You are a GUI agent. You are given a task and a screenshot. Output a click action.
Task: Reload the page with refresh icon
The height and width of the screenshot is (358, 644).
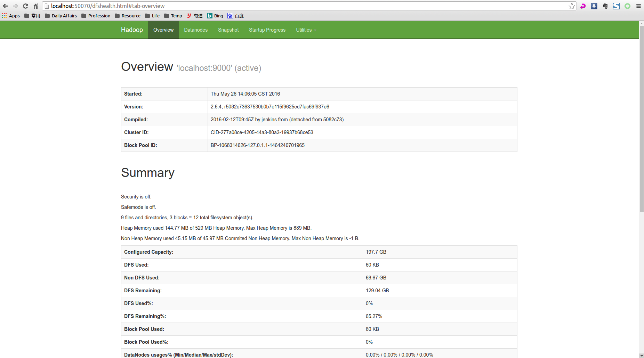coord(25,6)
